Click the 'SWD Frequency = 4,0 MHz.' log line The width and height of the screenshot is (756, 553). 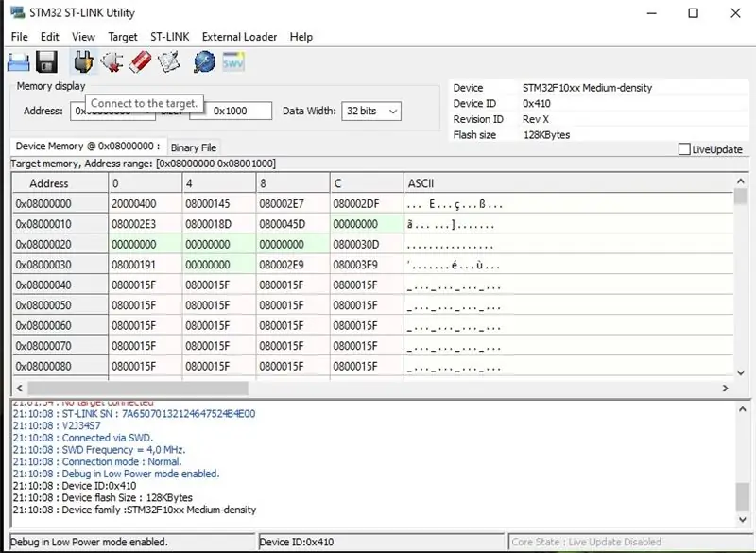point(99,450)
